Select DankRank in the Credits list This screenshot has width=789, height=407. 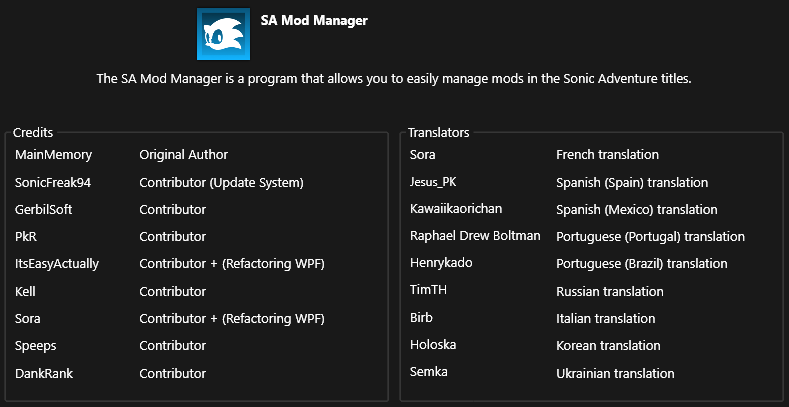click(x=44, y=373)
